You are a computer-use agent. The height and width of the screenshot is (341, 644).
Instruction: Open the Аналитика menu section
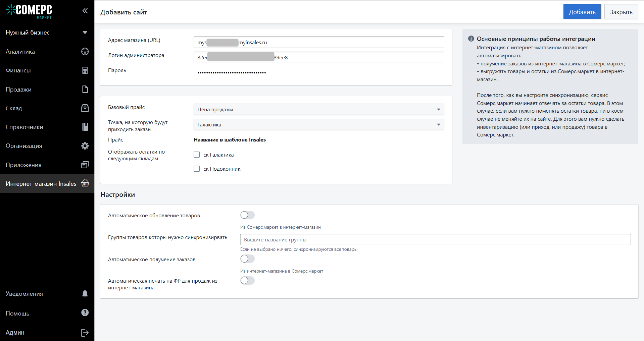pos(47,52)
